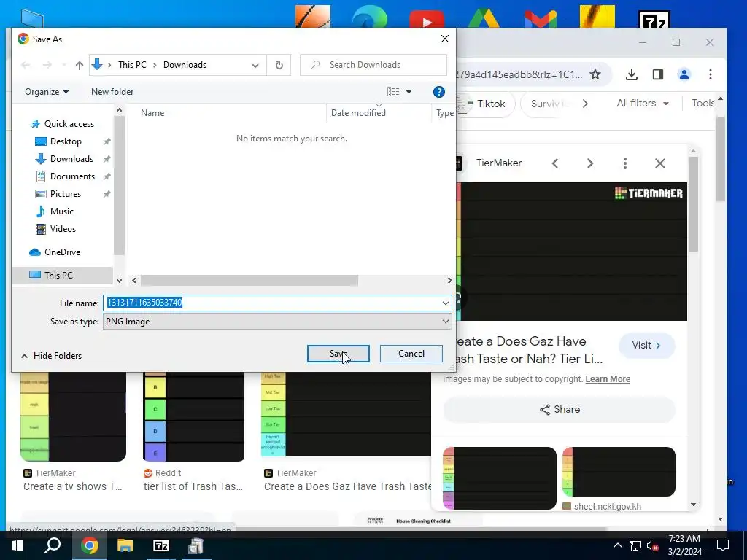
Task: Go back in Save As navigation
Action: [x=26, y=65]
